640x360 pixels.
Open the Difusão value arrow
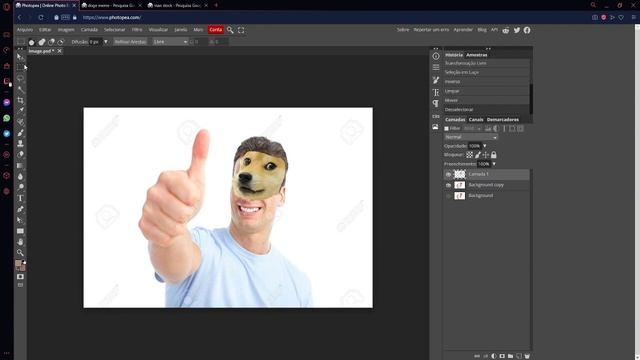point(106,42)
